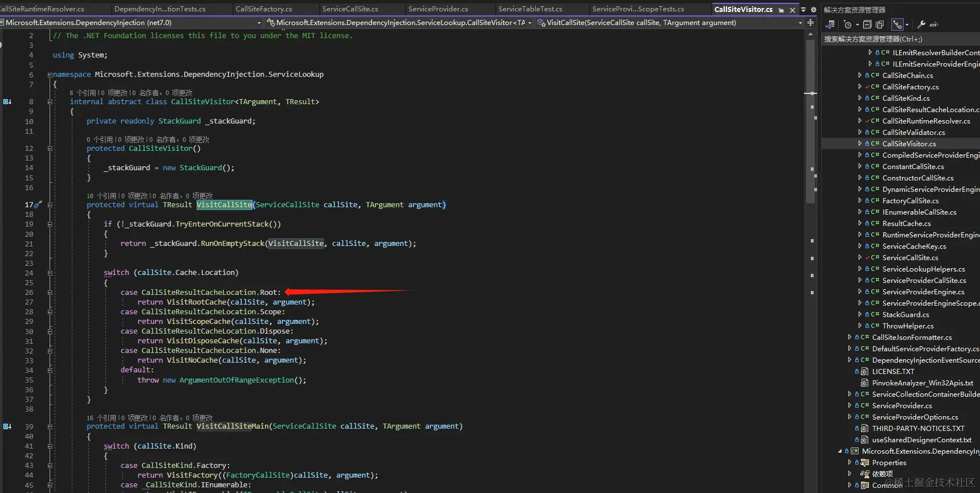Select THIRD-PARTY-NOTICES.TXT file

pyautogui.click(x=918, y=428)
